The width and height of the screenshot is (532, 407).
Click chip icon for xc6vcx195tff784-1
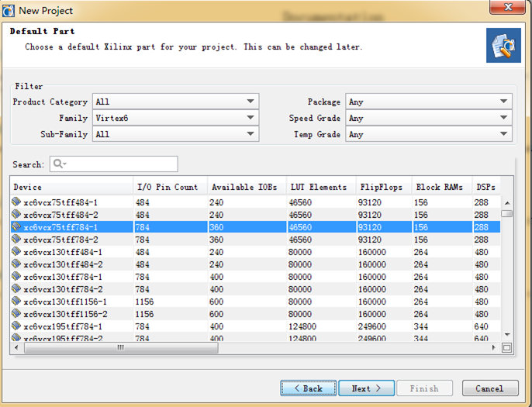[x=16, y=326]
